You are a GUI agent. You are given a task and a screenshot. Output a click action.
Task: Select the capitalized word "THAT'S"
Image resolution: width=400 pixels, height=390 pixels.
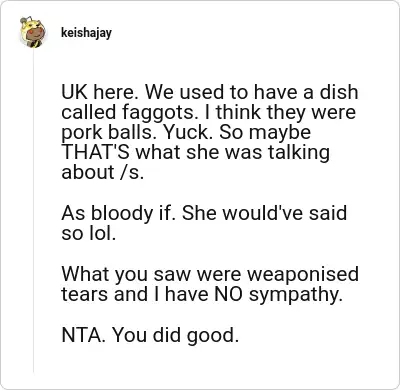pos(96,152)
